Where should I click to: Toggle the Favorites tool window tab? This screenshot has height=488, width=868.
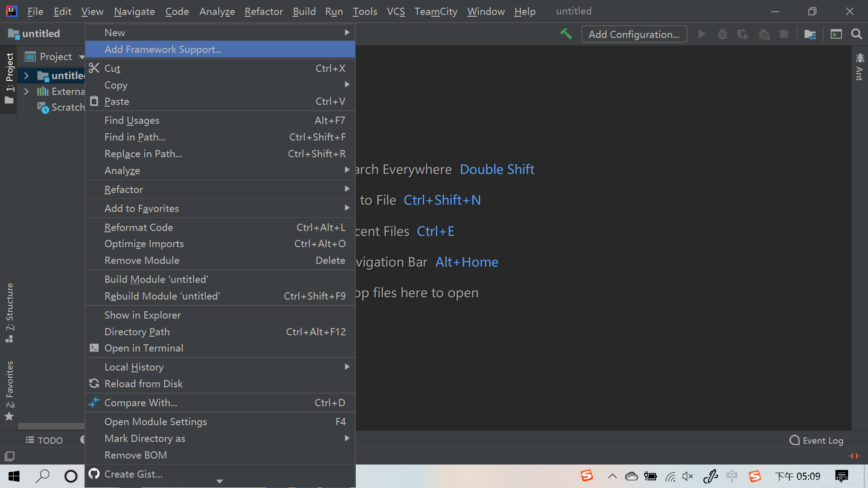tap(9, 389)
